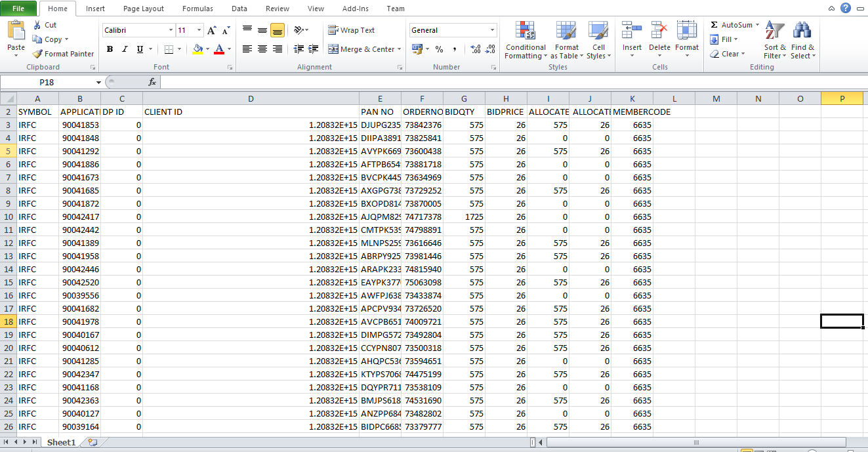Align cell text to the left
The height and width of the screenshot is (452, 868).
tap(247, 49)
